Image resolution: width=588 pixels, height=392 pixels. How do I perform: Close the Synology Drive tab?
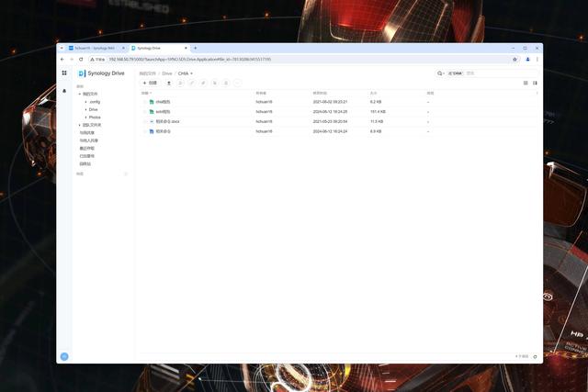(186, 48)
